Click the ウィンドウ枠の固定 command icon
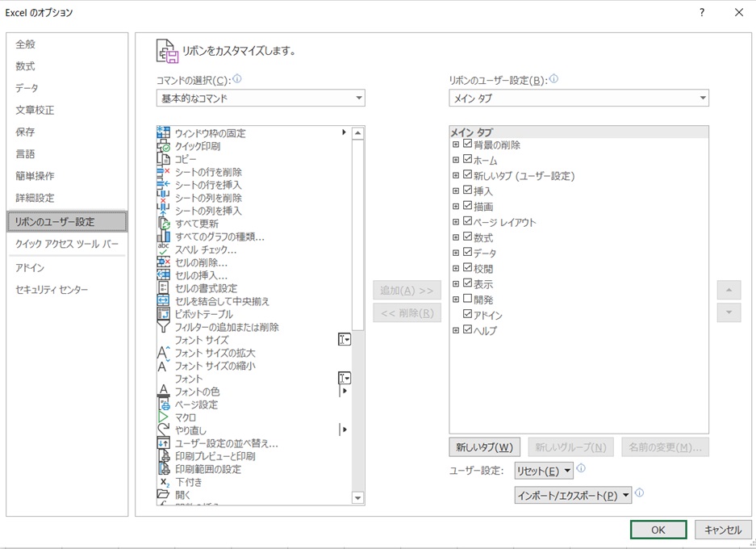 164,133
